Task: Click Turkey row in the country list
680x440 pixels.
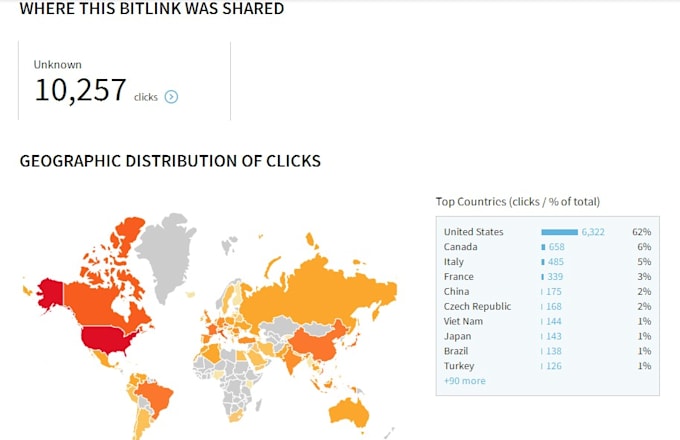Action: coord(460,366)
